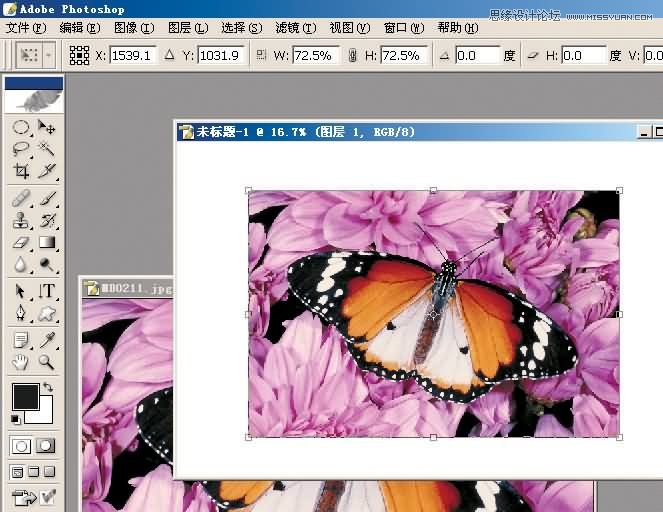Switch to Quick Mask mode

46,446
